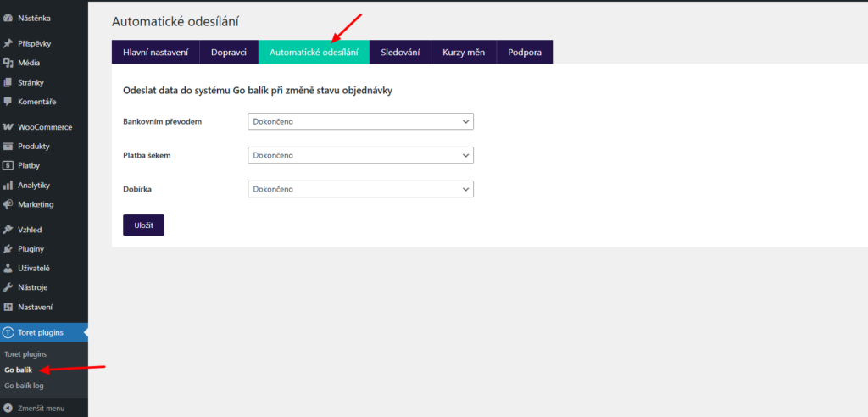Click the Toret plugins circle icon
The height and width of the screenshot is (417, 868).
tap(8, 332)
